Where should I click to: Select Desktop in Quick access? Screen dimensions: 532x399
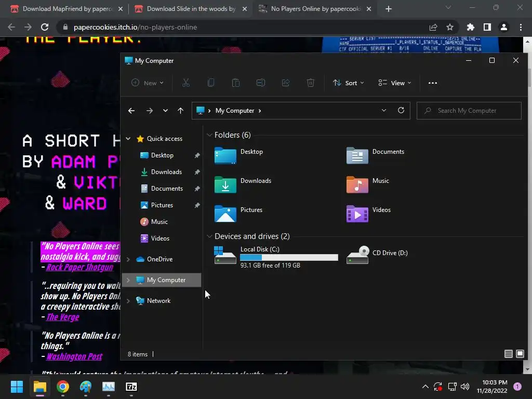(x=162, y=155)
